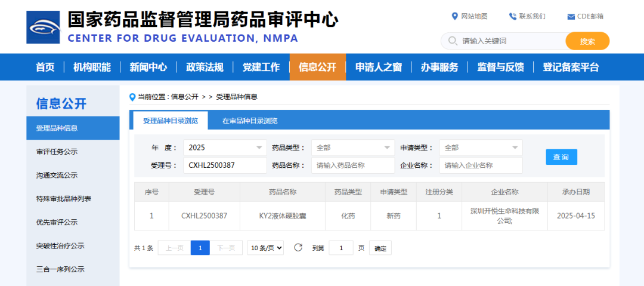Switch to 受理品种目录浏览 tab
This screenshot has height=286, width=644.
coord(171,121)
